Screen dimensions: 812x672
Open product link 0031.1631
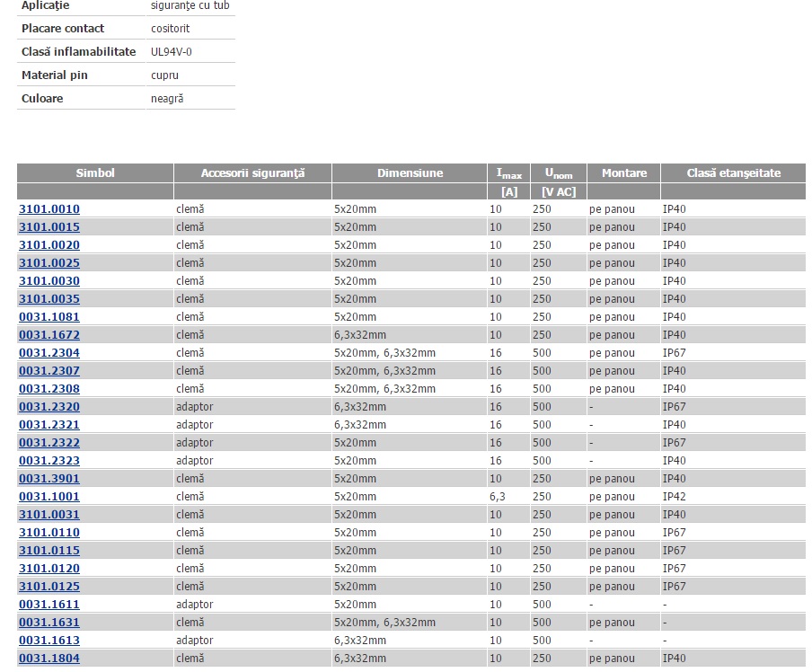pos(49,623)
